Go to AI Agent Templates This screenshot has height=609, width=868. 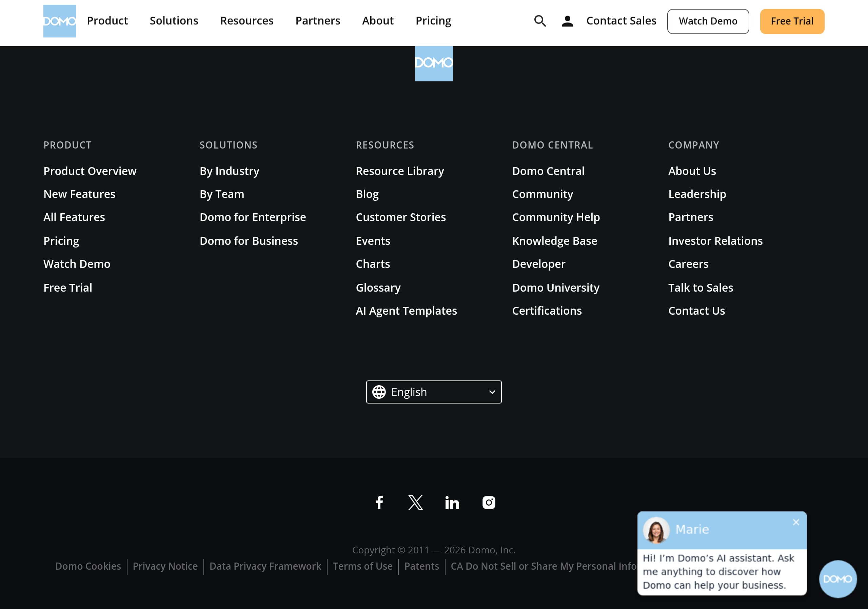[406, 310]
